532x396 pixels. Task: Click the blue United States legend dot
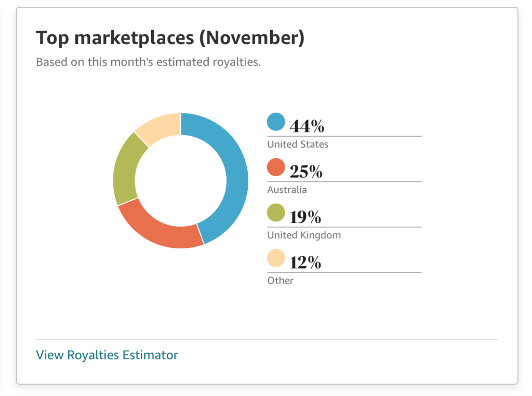click(276, 122)
